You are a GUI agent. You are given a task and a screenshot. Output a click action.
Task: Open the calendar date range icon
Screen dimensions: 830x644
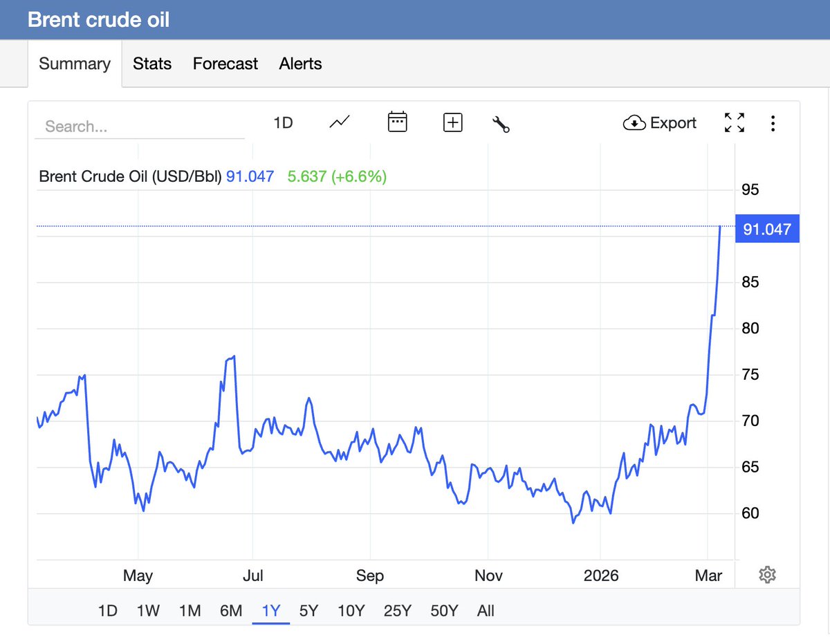397,122
